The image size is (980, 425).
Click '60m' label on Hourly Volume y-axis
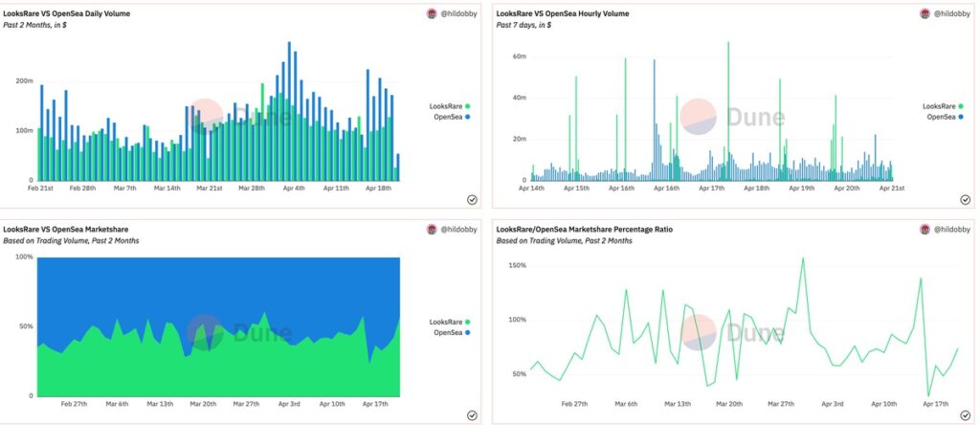point(520,56)
